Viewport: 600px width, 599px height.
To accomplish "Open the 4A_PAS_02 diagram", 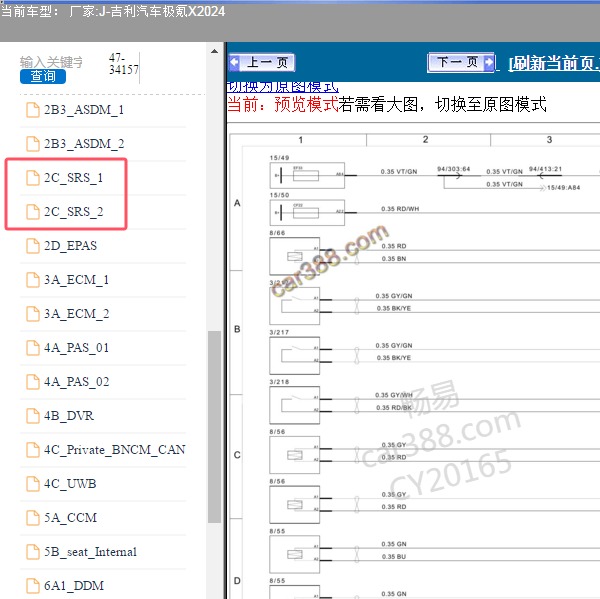I will pos(77,382).
